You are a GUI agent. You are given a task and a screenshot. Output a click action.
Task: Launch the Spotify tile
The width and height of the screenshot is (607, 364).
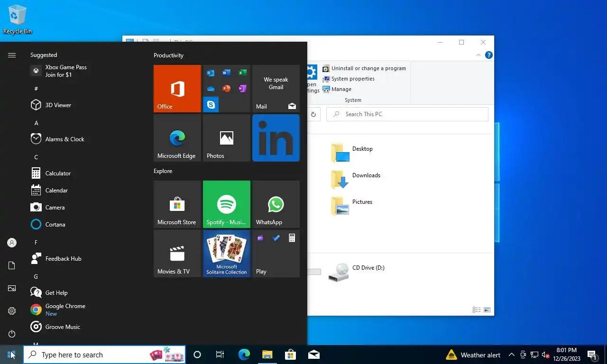click(x=227, y=204)
